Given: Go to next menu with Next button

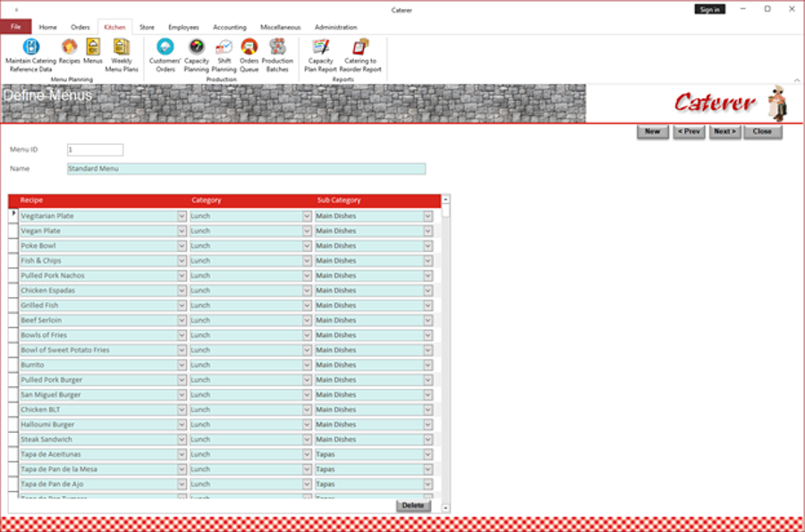Looking at the screenshot, I should tap(724, 131).
